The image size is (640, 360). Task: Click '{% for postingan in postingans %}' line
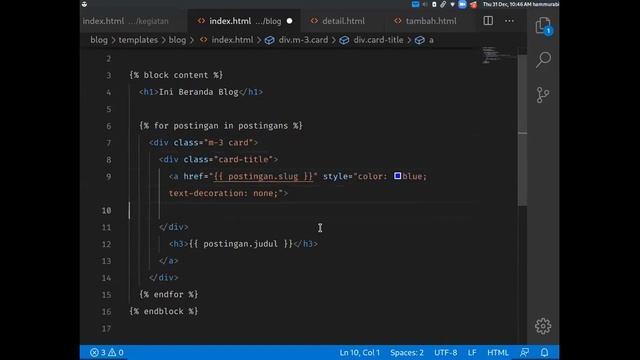221,126
